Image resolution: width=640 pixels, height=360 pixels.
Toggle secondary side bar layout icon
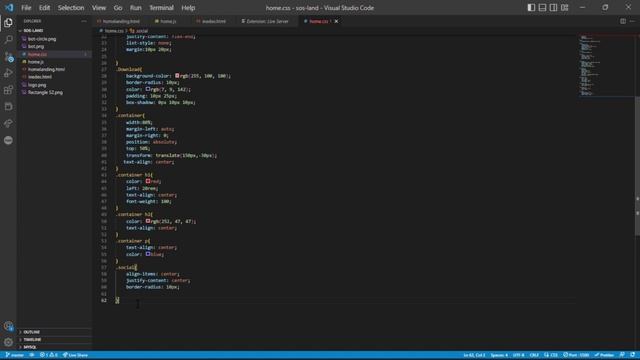tap(553, 7)
